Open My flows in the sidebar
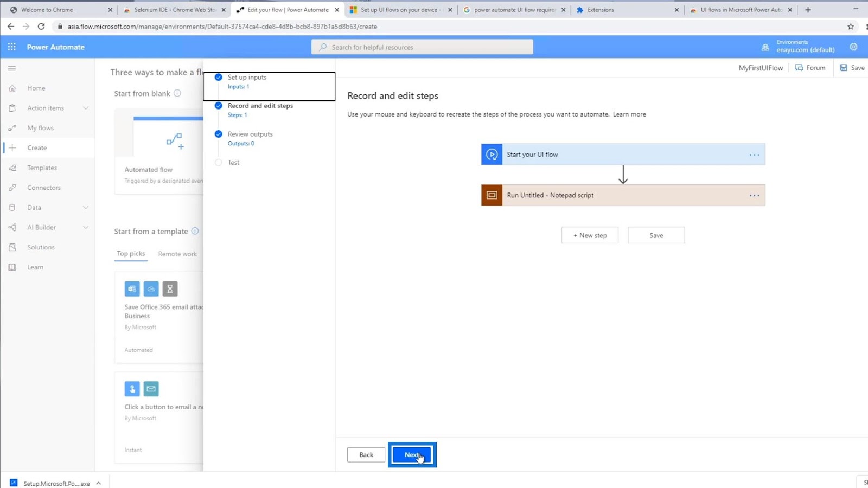The width and height of the screenshot is (868, 488). coord(41,128)
